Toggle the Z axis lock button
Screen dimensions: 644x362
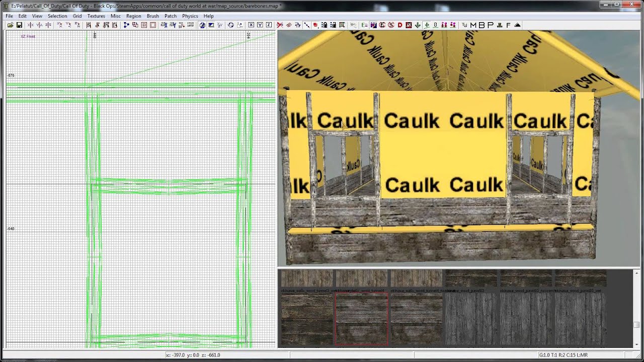point(269,25)
